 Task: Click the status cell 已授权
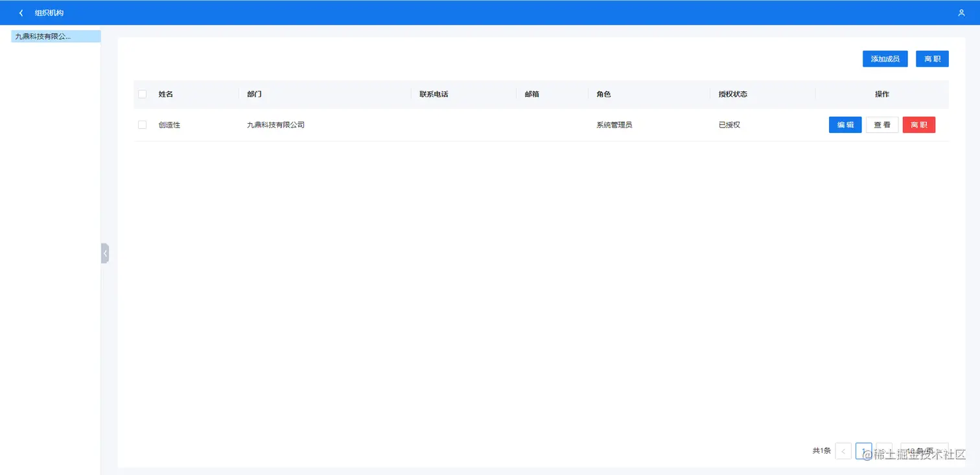[729, 124]
